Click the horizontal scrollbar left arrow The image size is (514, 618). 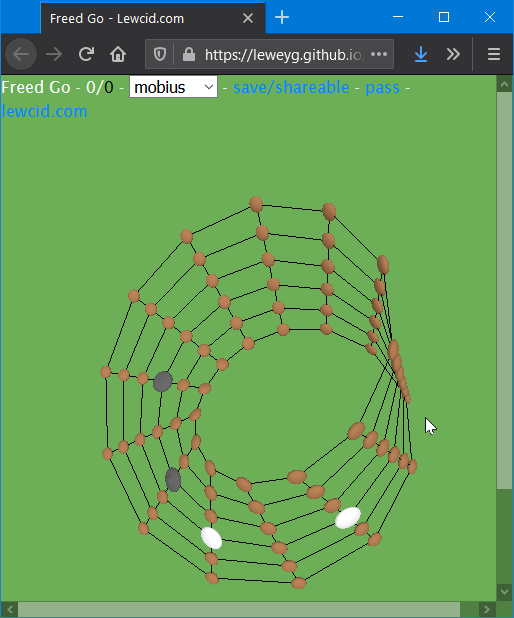tap(9, 609)
